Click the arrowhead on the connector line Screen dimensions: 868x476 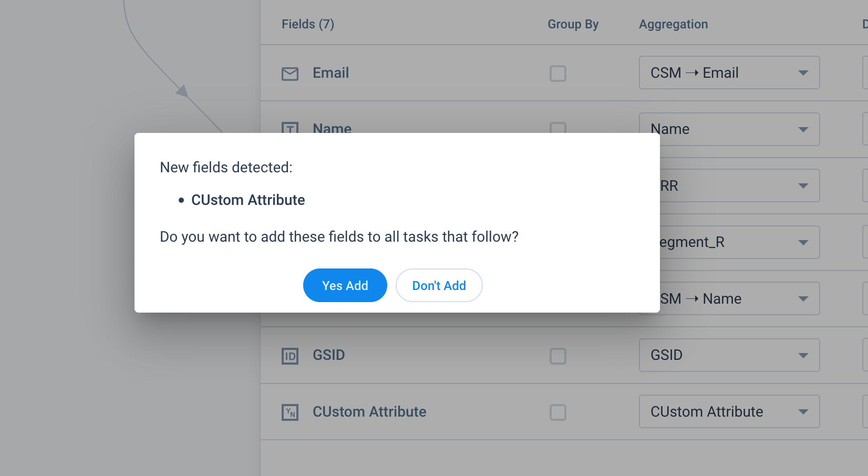(182, 91)
